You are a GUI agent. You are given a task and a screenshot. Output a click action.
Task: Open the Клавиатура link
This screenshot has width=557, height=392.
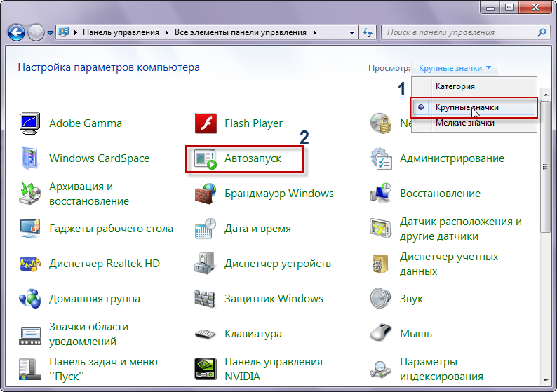click(x=253, y=334)
